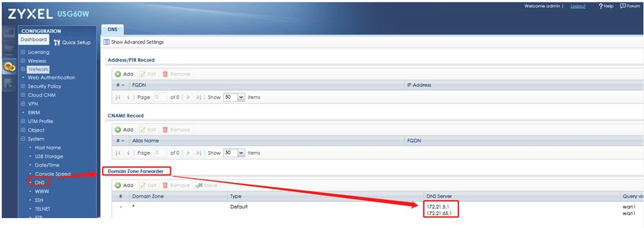Open Show items dropdown in Address/PTR table

pos(234,97)
